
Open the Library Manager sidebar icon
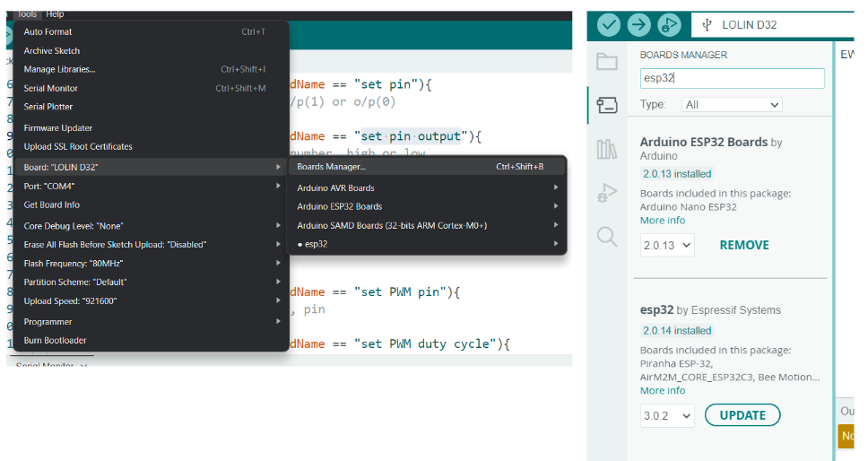pos(607,150)
